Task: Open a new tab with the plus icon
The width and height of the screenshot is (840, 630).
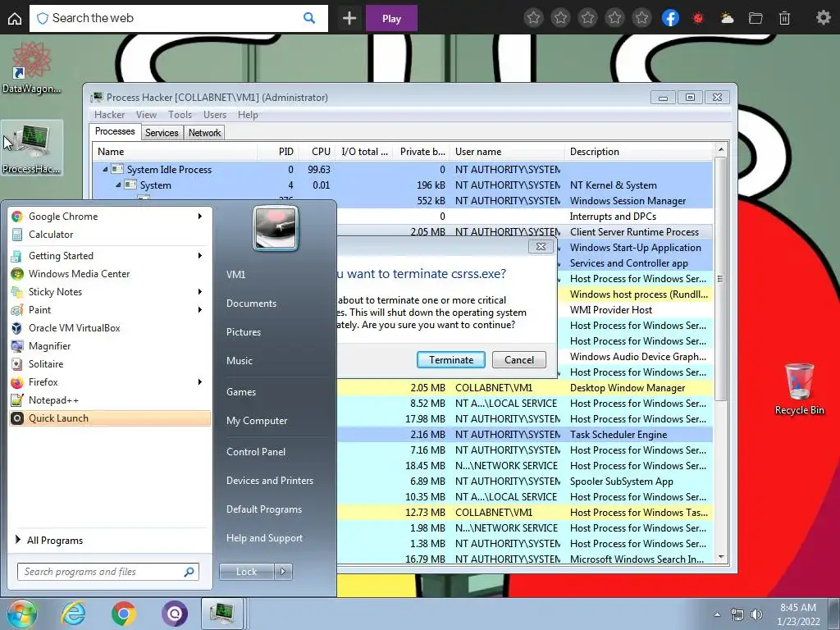Action: [349, 19]
